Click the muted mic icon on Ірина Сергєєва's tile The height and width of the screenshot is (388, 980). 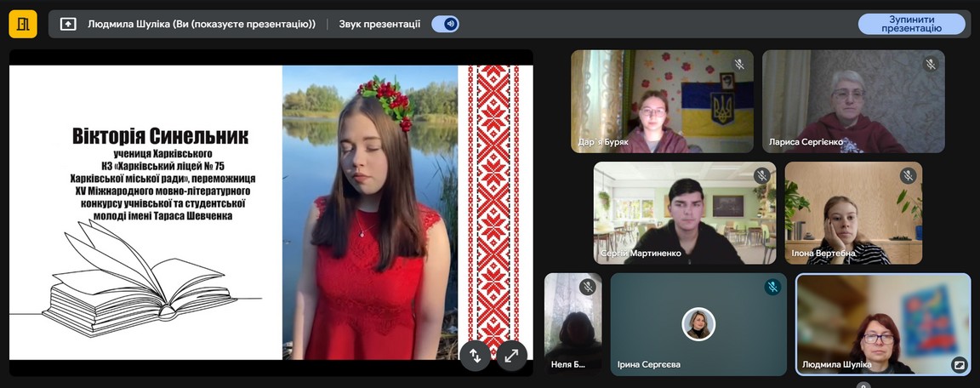(x=772, y=287)
